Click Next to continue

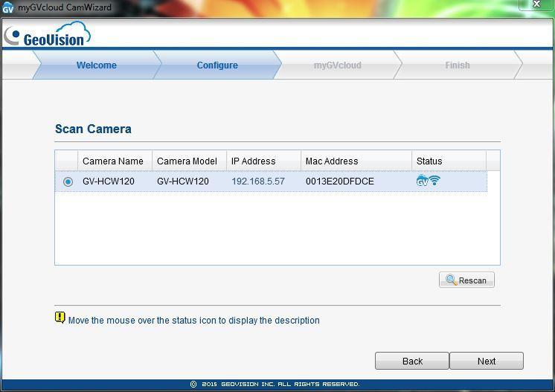pyautogui.click(x=487, y=361)
